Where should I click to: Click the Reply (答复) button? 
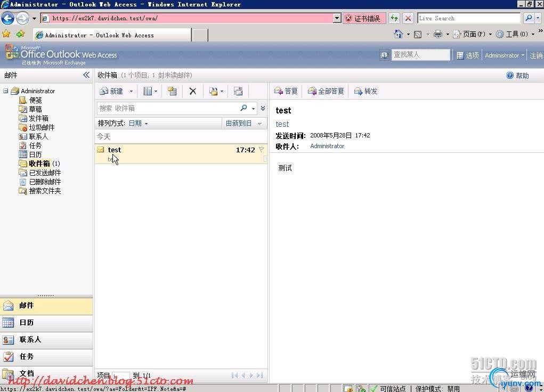286,91
